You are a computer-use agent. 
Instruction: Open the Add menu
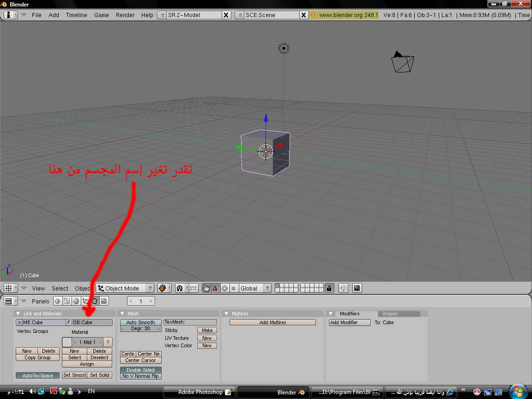[x=54, y=15]
